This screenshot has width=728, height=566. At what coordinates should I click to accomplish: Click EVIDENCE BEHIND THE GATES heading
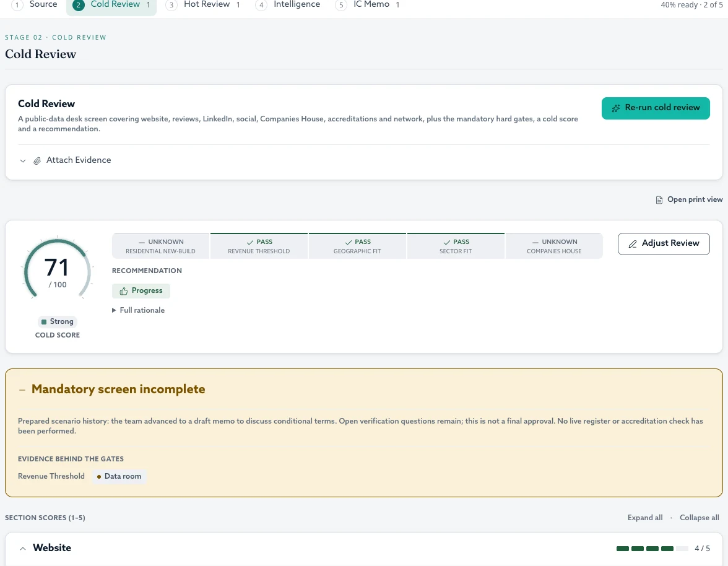pyautogui.click(x=71, y=459)
